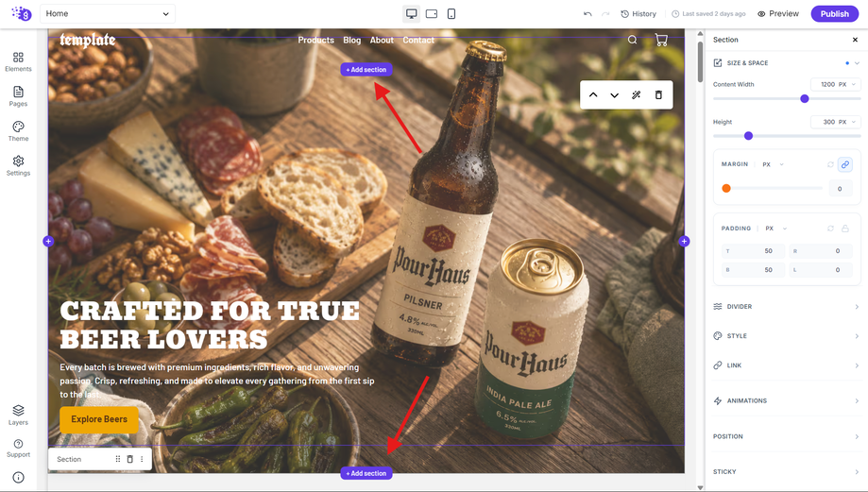Toggle linked margin values
The height and width of the screenshot is (492, 868).
[x=844, y=164]
